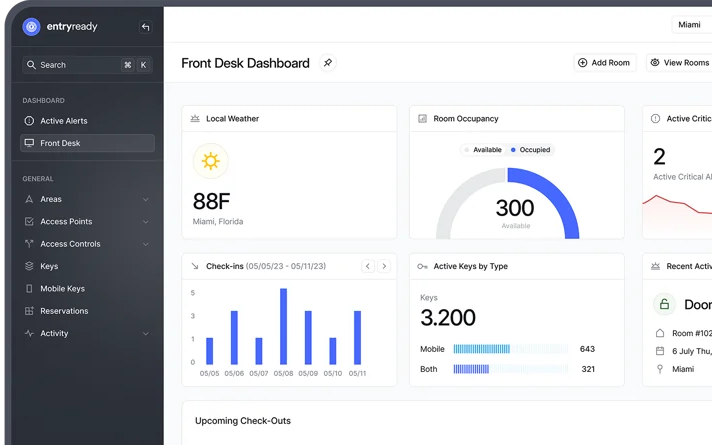The image size is (712, 445).
Task: Click the Reservations sidebar icon
Action: [29, 311]
